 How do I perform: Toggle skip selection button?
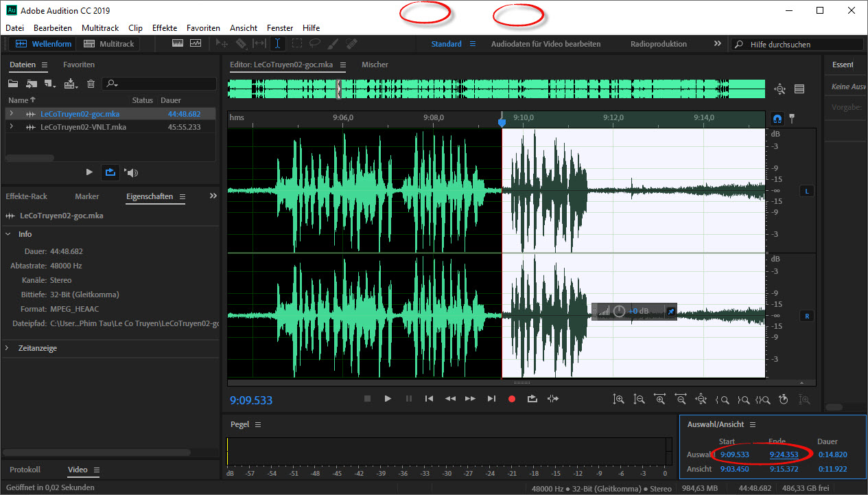tap(553, 398)
